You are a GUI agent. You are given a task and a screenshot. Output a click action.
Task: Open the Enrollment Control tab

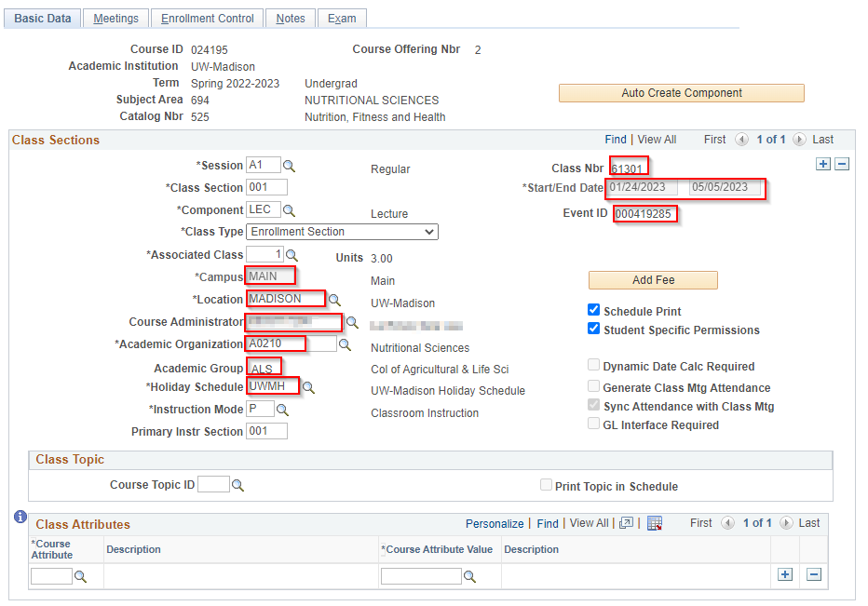coord(208,19)
